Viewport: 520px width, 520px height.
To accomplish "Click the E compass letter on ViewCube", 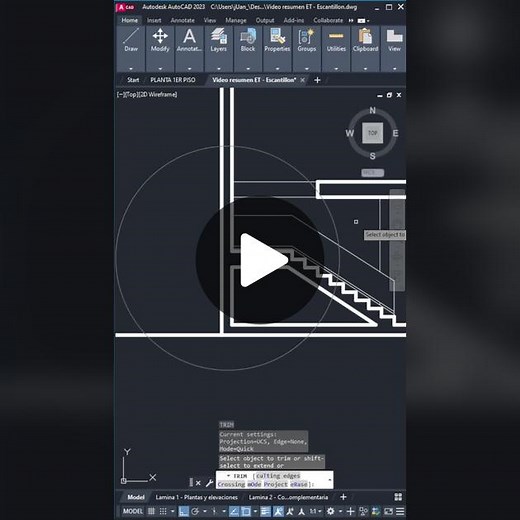I will click(x=395, y=133).
